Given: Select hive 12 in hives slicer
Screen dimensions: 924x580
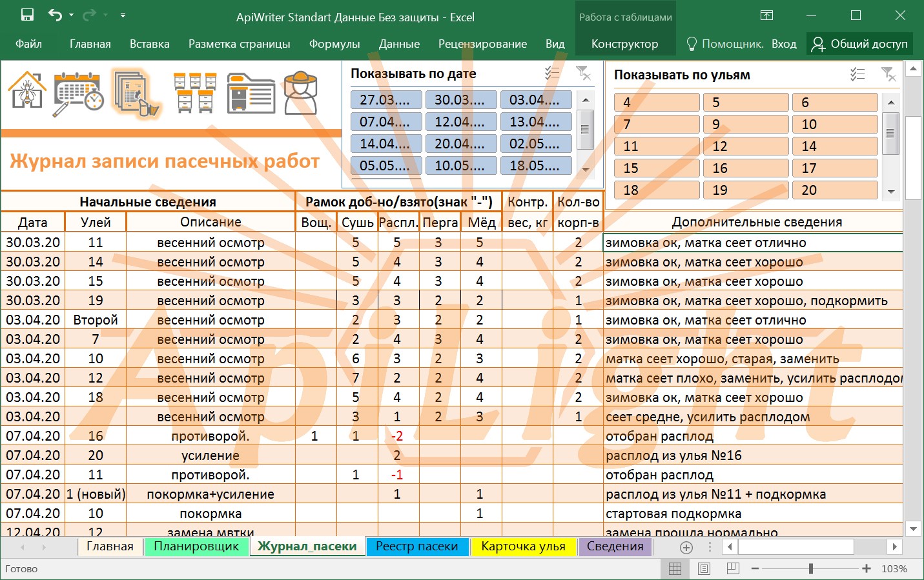Looking at the screenshot, I should tap(745, 146).
